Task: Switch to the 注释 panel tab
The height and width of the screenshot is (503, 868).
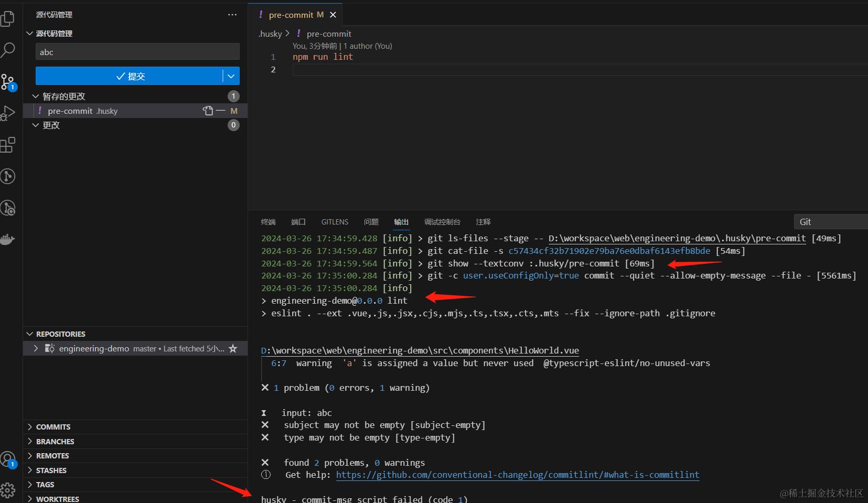Action: 483,222
